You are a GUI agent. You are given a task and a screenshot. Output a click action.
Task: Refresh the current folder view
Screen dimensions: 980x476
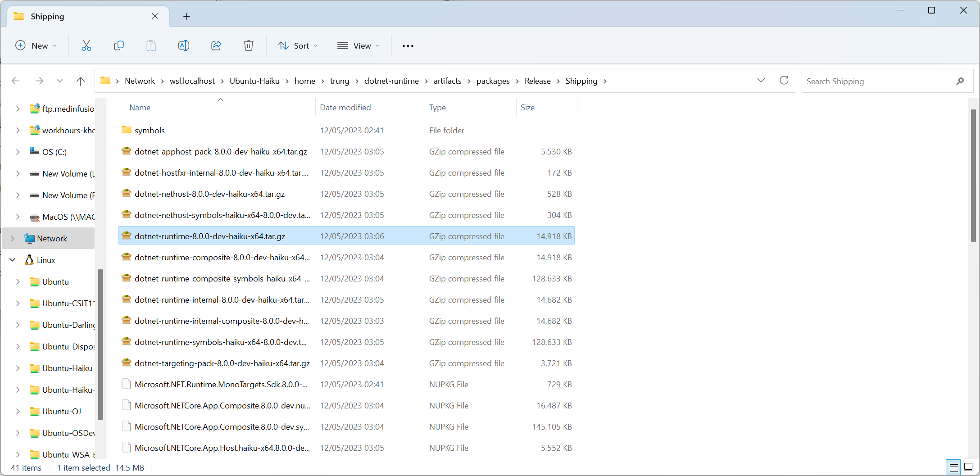point(784,80)
